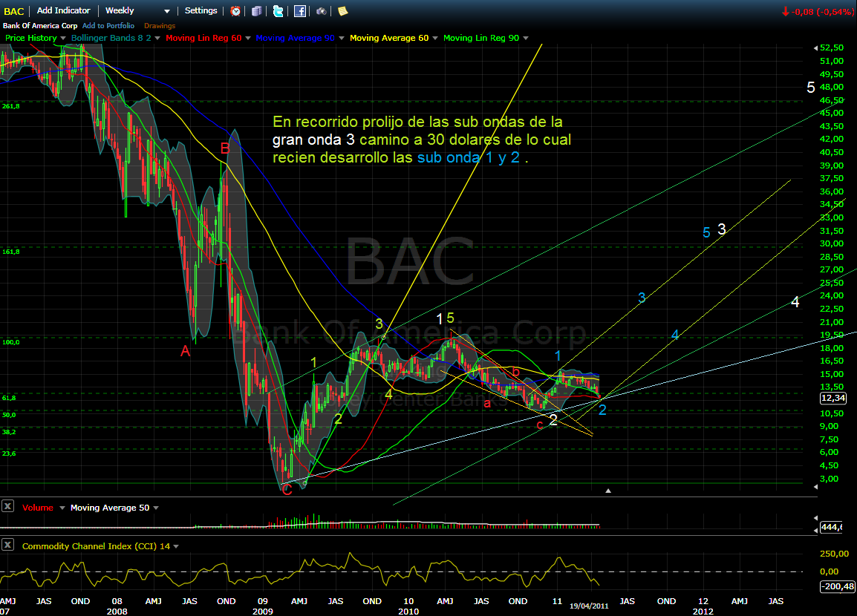Image resolution: width=857 pixels, height=616 pixels.
Task: Click the bottom price axis arrow below 3,00
Action: click(x=815, y=487)
